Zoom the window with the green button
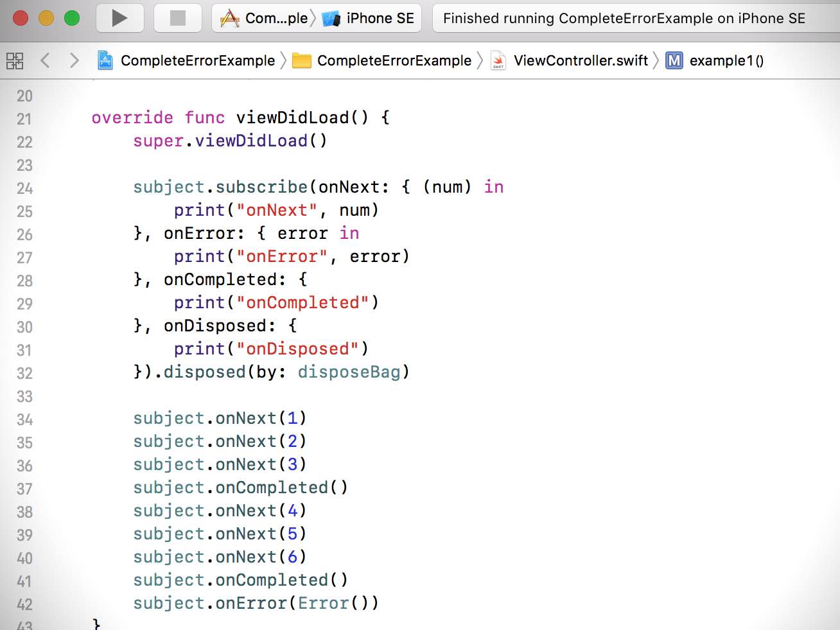The height and width of the screenshot is (630, 840). tap(72, 18)
